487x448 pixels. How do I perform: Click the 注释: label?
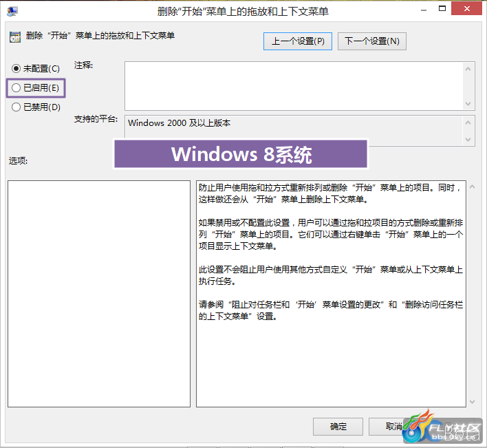click(x=83, y=65)
